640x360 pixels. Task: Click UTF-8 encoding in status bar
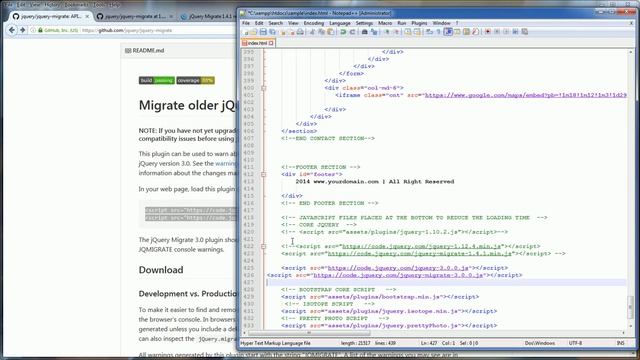click(x=576, y=343)
